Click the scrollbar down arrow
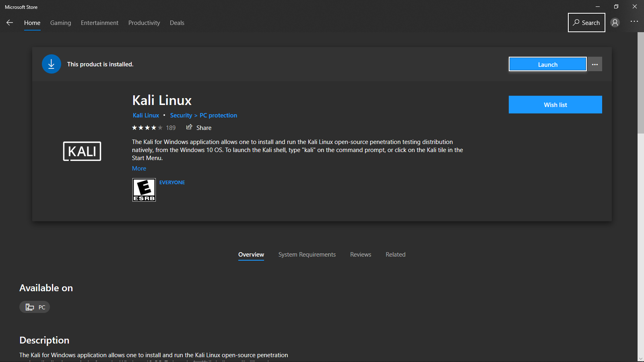The height and width of the screenshot is (362, 644). click(641, 358)
